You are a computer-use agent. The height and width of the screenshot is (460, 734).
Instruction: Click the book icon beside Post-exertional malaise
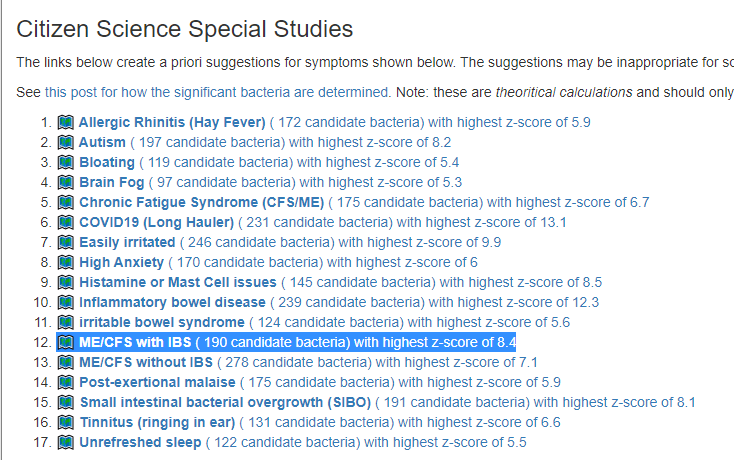tap(67, 382)
